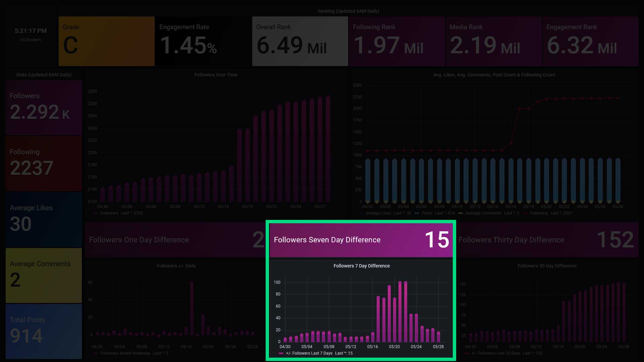Open the Followers Over Time panel title menu

click(x=216, y=75)
